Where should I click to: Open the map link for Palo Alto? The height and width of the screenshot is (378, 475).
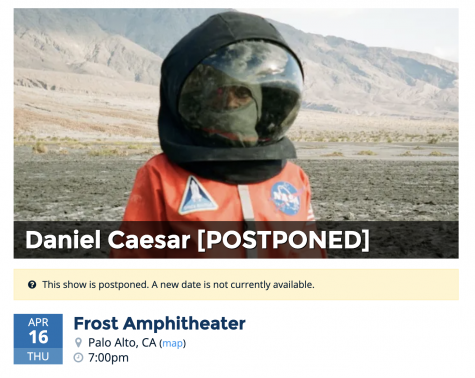(172, 343)
